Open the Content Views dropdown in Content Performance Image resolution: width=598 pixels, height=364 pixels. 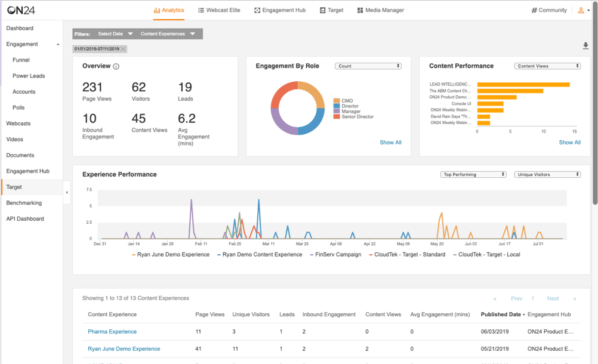547,66
